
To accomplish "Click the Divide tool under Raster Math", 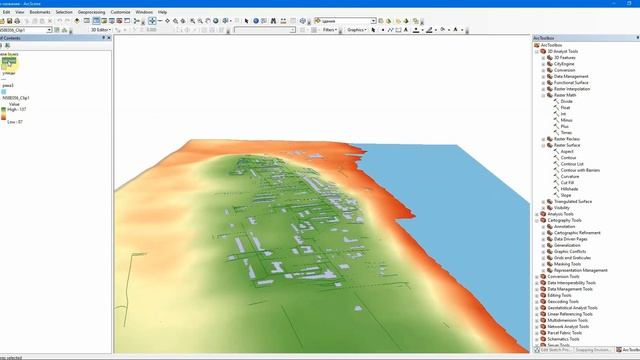I will point(567,101).
